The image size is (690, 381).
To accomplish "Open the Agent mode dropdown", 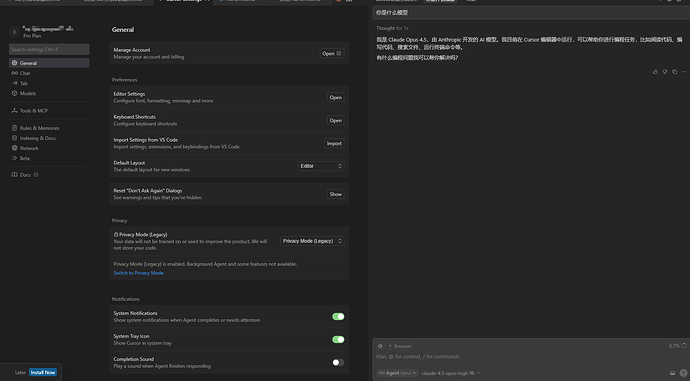I will coord(397,373).
